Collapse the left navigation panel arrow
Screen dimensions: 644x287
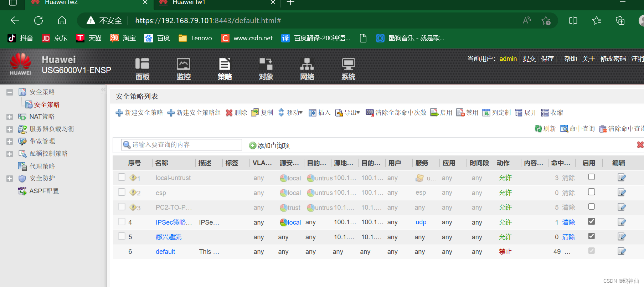pyautogui.click(x=103, y=89)
